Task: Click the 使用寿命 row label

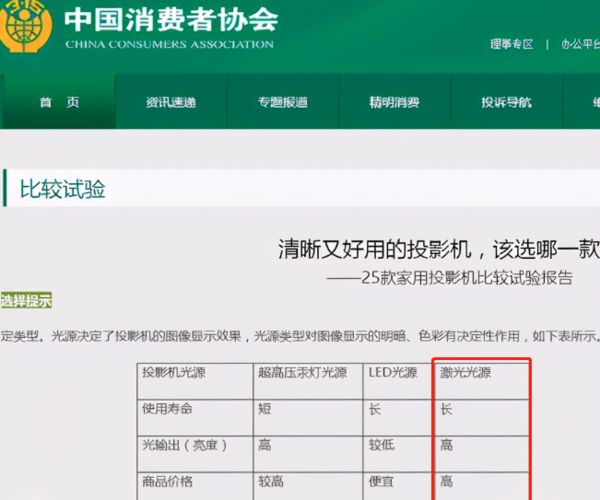Action: (166, 409)
